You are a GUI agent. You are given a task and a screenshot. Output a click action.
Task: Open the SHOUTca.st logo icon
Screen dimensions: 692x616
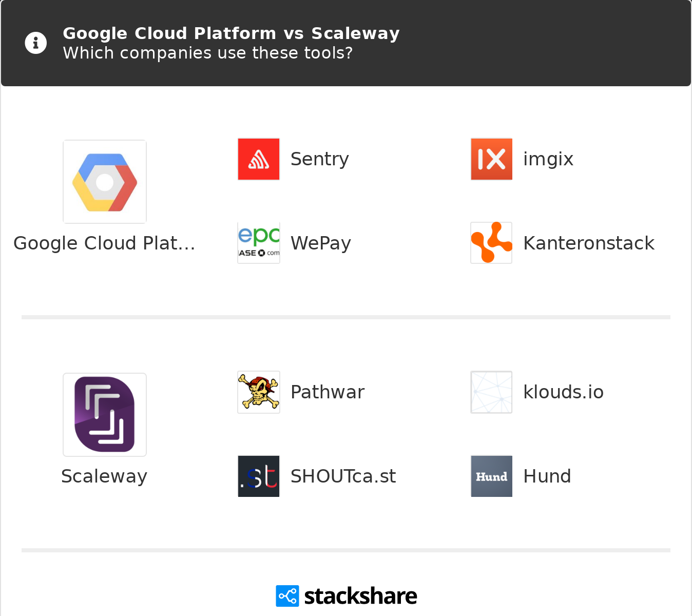[259, 476]
